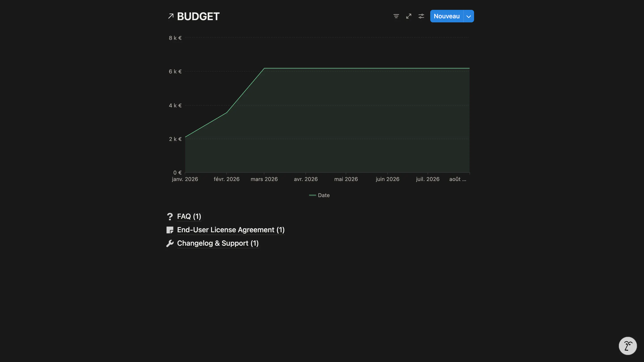Click the 6 k € axis value
Image resolution: width=644 pixels, height=362 pixels.
click(x=175, y=72)
